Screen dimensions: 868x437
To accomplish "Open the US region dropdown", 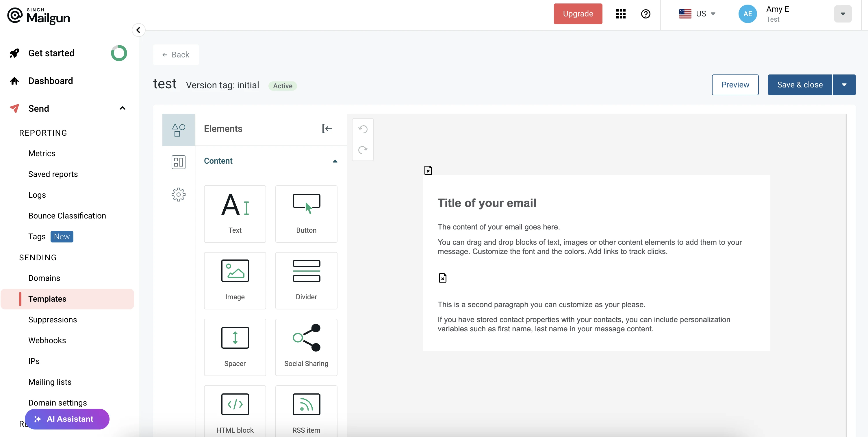I will (697, 14).
